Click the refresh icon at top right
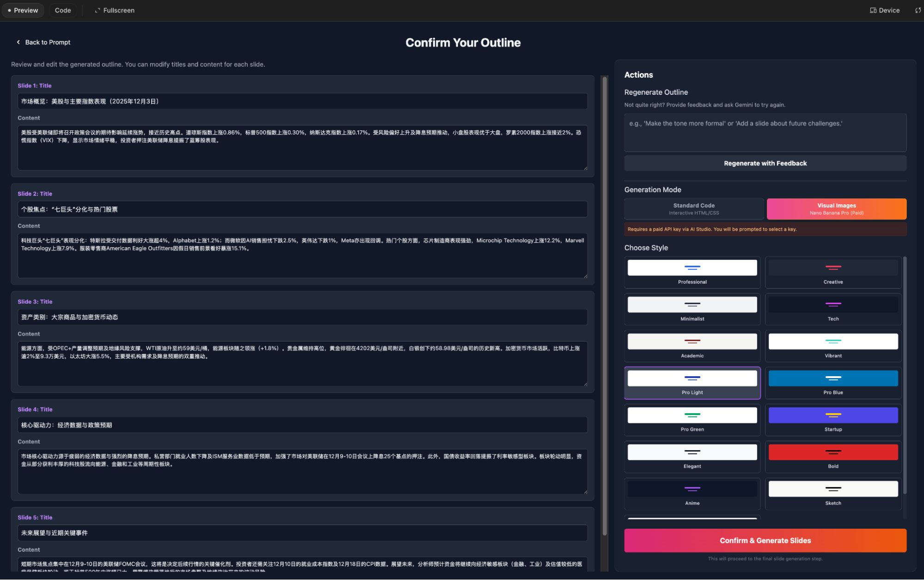The height and width of the screenshot is (580, 924). (x=918, y=10)
